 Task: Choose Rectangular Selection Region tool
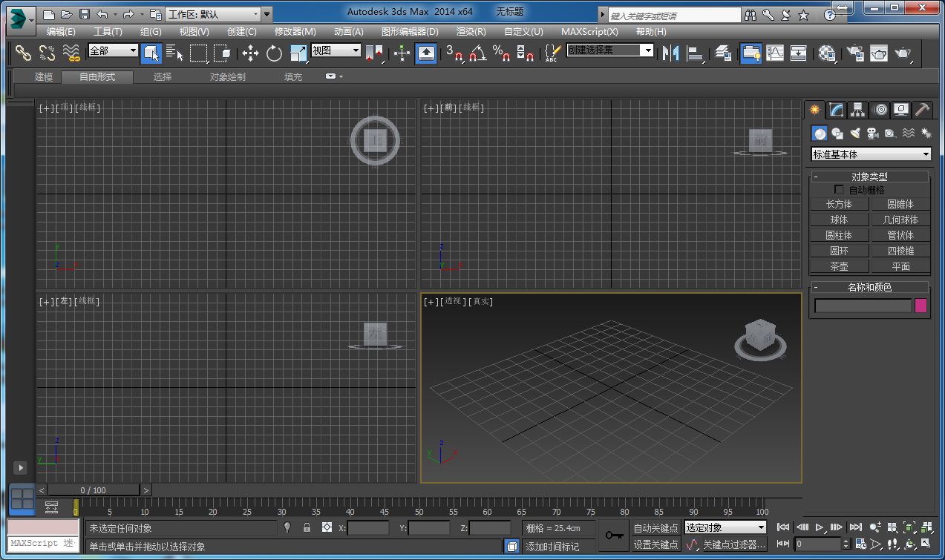pos(198,53)
